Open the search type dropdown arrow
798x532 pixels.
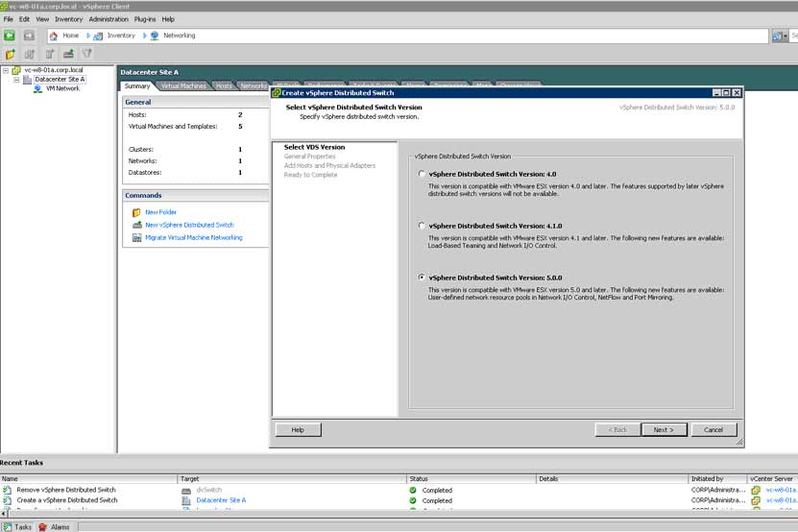click(x=786, y=36)
